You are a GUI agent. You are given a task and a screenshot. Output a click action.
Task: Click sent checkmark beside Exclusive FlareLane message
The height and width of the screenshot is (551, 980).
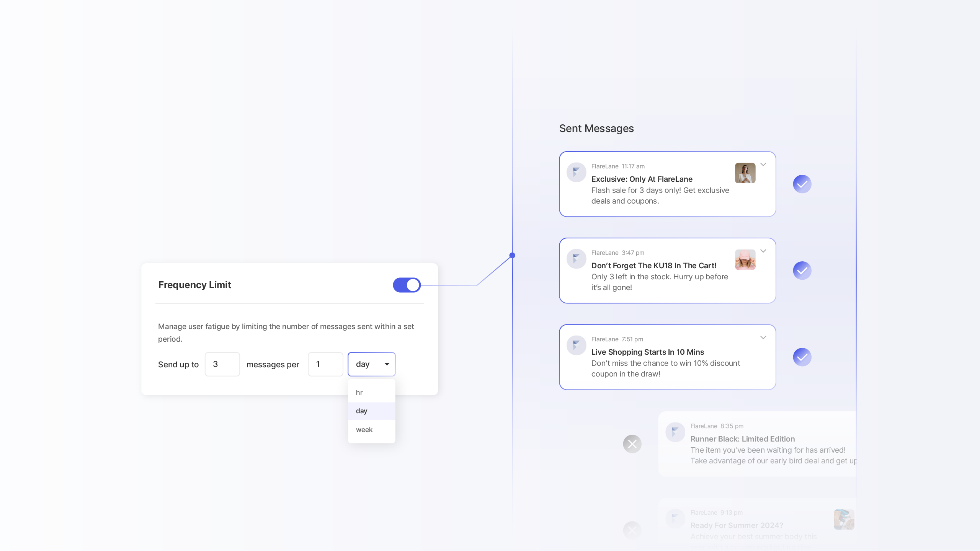tap(802, 184)
